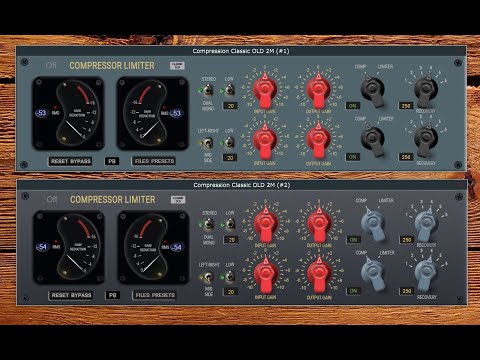
Task: Click channel two's 250 recovery value in compressor #1
Action: click(406, 157)
